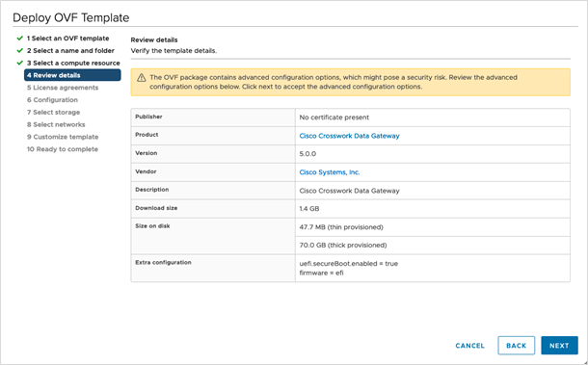
Task: Click '47.7 MB (thin provisioned)' value
Action: 341,227
